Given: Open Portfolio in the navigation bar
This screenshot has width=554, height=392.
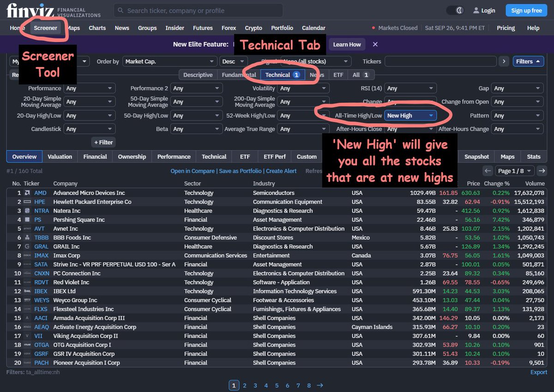Looking at the screenshot, I should 282,28.
